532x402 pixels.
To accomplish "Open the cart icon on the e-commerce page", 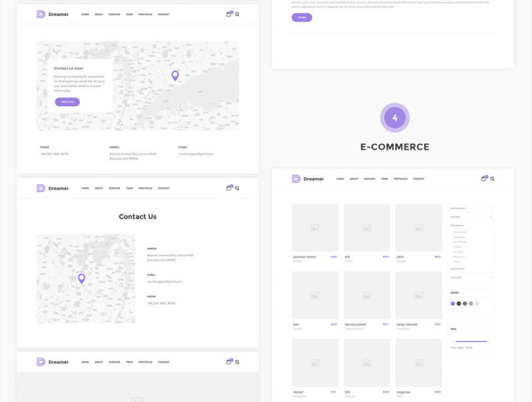I will click(x=483, y=179).
